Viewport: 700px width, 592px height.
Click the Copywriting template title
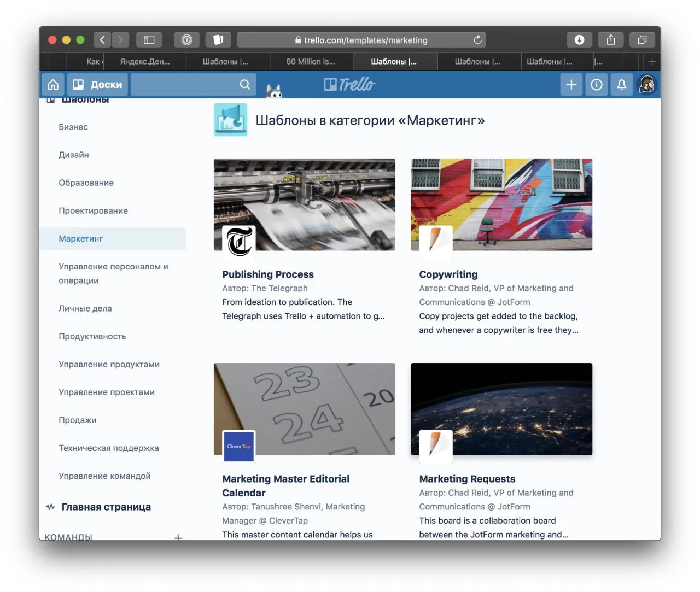tap(448, 274)
